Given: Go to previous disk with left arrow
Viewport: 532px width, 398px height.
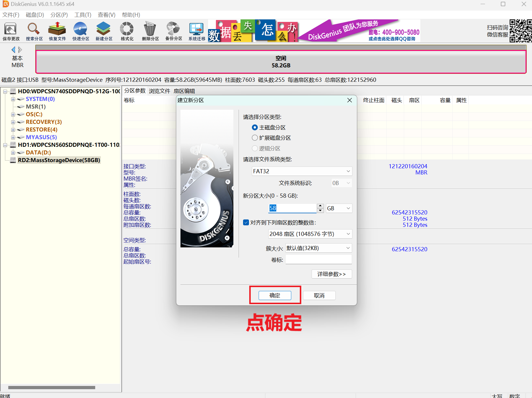Looking at the screenshot, I should [x=13, y=50].
